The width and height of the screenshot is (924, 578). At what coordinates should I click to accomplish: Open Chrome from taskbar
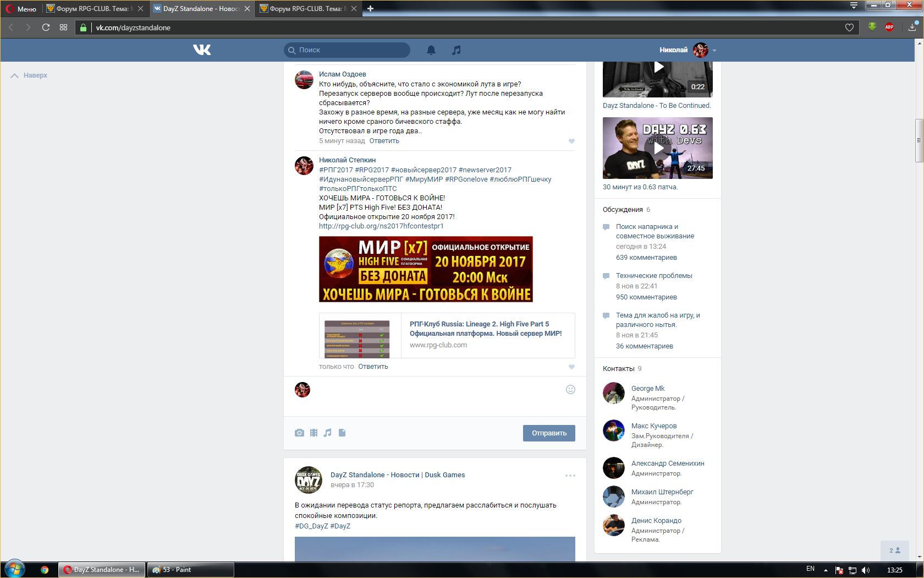(x=45, y=570)
